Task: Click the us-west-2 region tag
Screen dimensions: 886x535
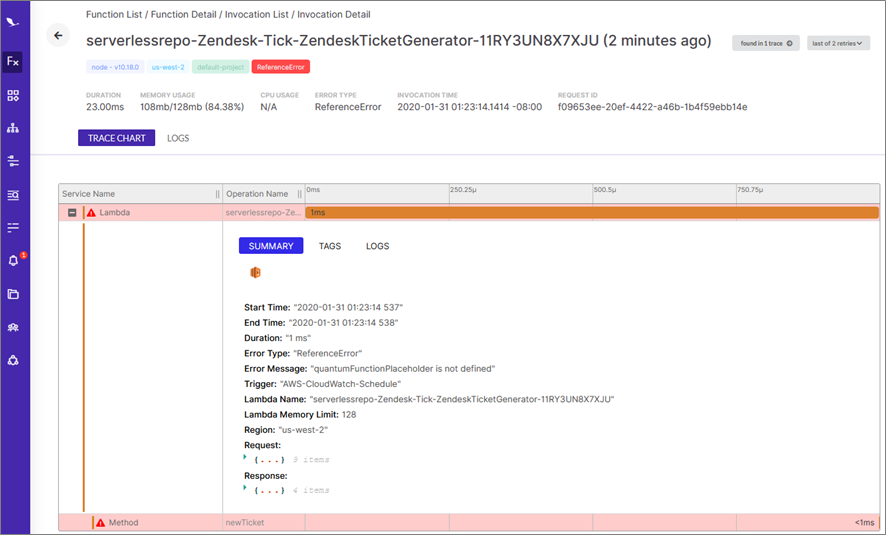Action: pyautogui.click(x=168, y=67)
